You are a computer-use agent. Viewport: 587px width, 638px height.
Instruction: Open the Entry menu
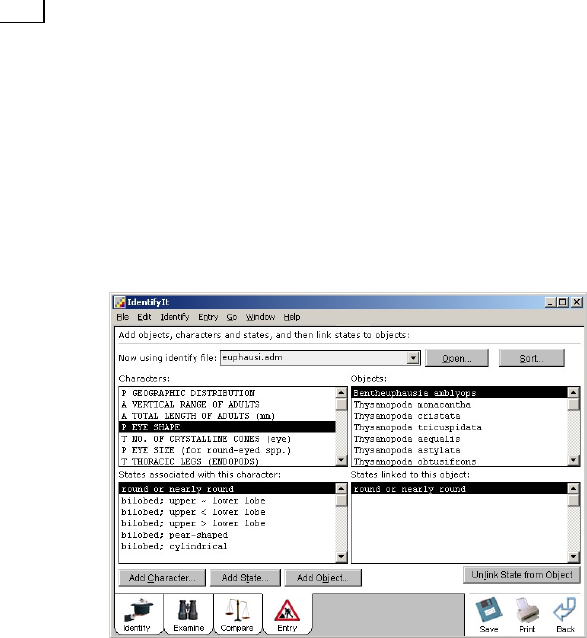pos(208,317)
